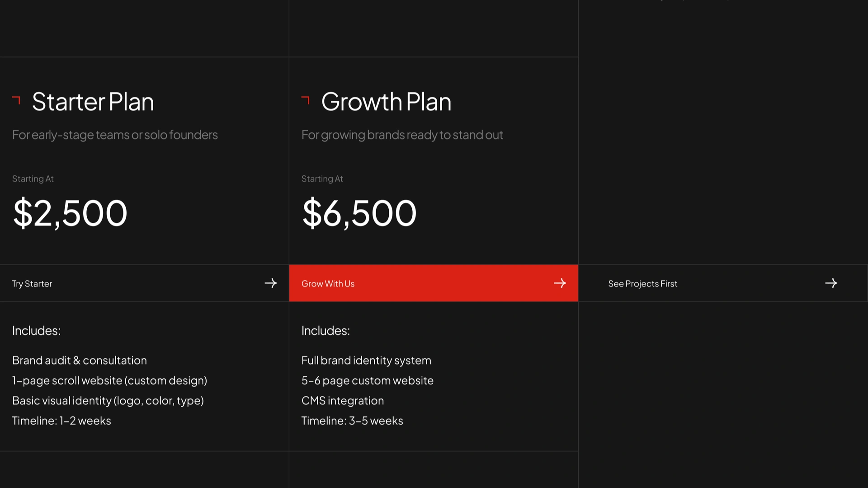
Task: Open See Projects First link
Action: (723, 283)
